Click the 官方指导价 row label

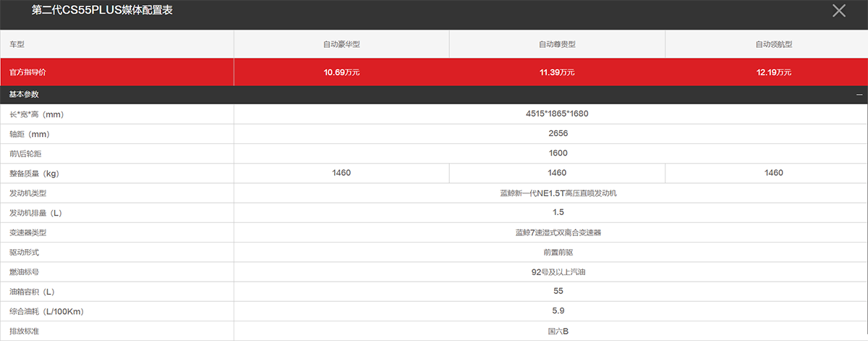point(28,72)
